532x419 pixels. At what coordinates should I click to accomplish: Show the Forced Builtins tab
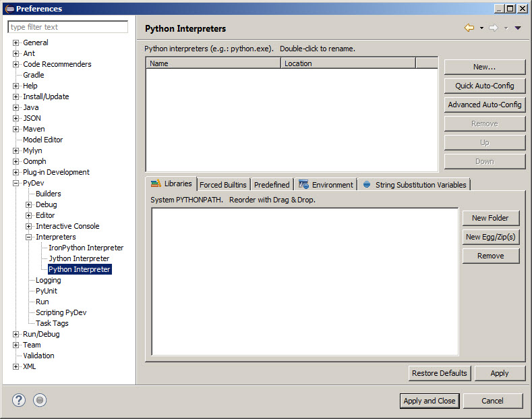coord(223,185)
